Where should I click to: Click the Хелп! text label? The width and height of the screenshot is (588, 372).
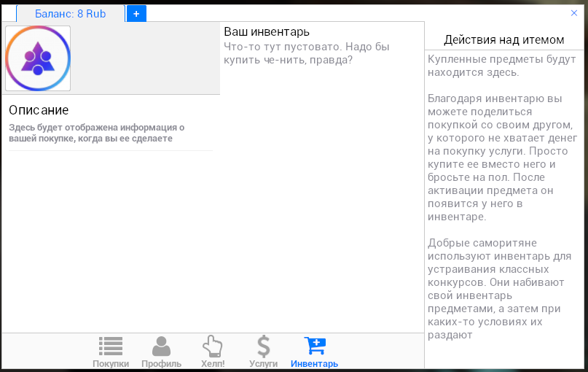(x=212, y=364)
